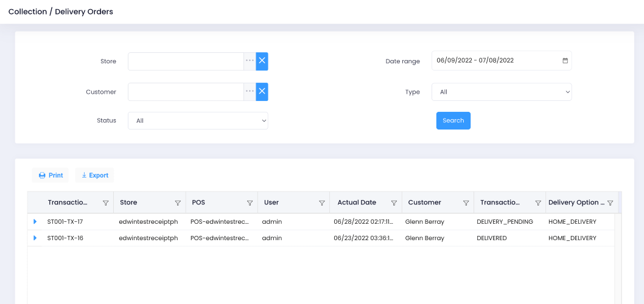Sort by POS column header
This screenshot has height=304, width=644.
(199, 202)
